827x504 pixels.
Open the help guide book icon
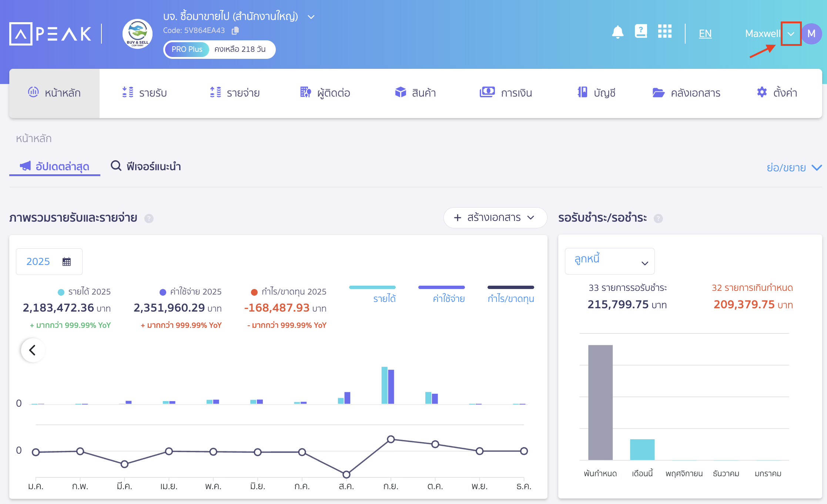[x=641, y=31]
